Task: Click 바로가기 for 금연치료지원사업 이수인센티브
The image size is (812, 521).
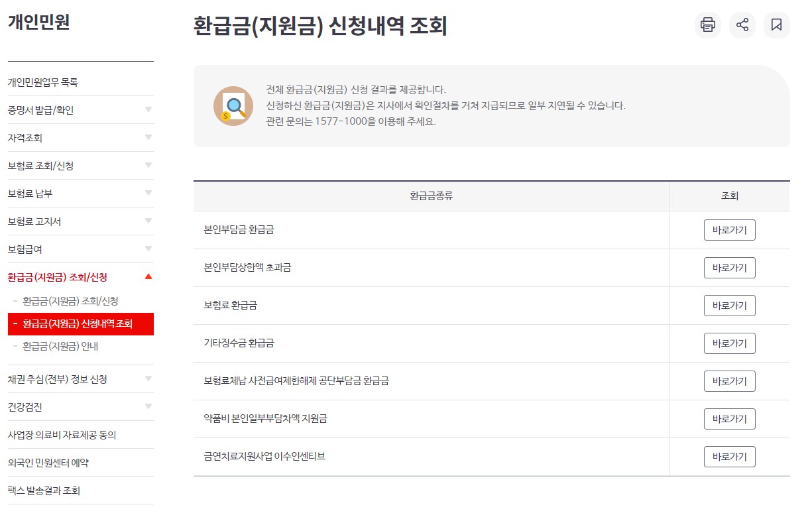Action: click(x=730, y=456)
